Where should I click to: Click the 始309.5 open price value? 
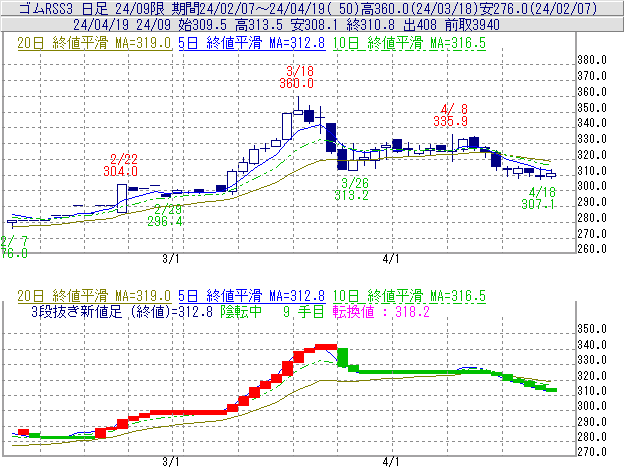tap(203, 25)
